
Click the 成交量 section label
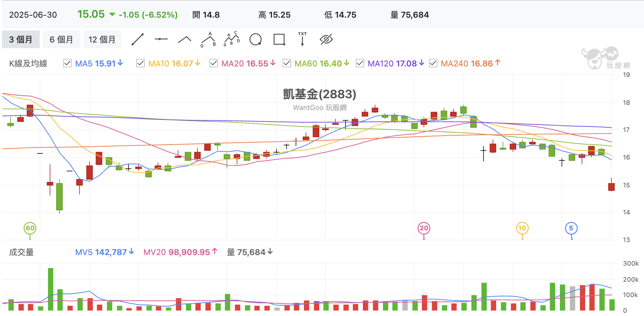coord(21,252)
